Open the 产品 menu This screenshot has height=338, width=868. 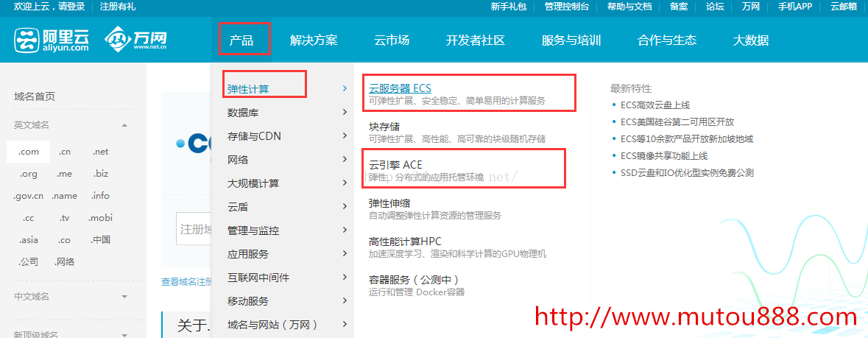coord(241,40)
